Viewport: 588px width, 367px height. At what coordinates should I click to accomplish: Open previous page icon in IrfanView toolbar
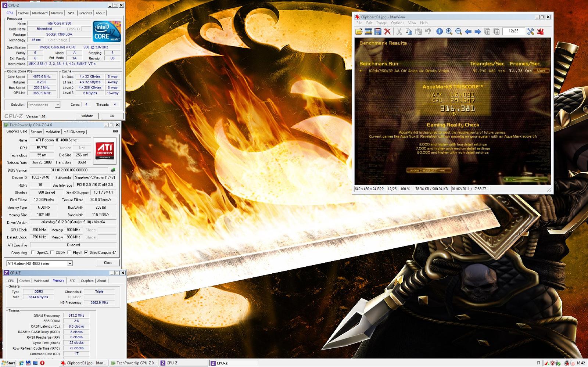pos(487,32)
